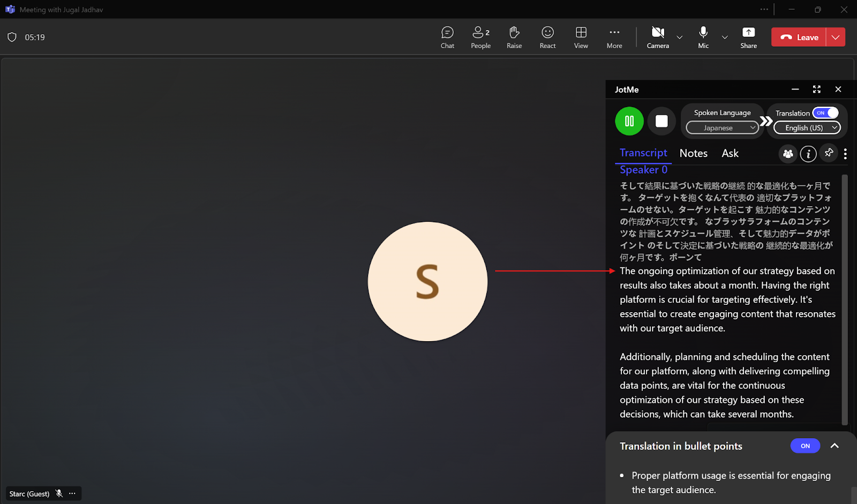Click the JotMe pin icon
Viewport: 857px width, 504px height.
click(829, 153)
